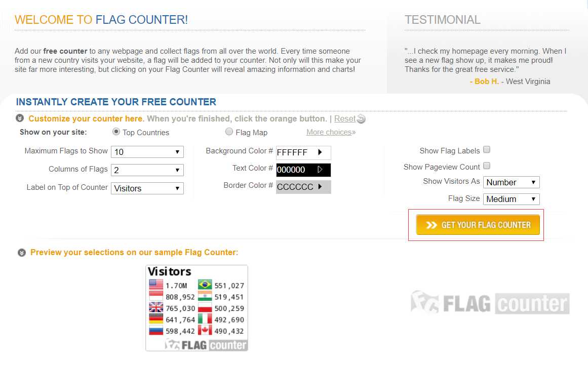
Task: Click the Flag Counter logo inside preview widget
Action: 206,344
